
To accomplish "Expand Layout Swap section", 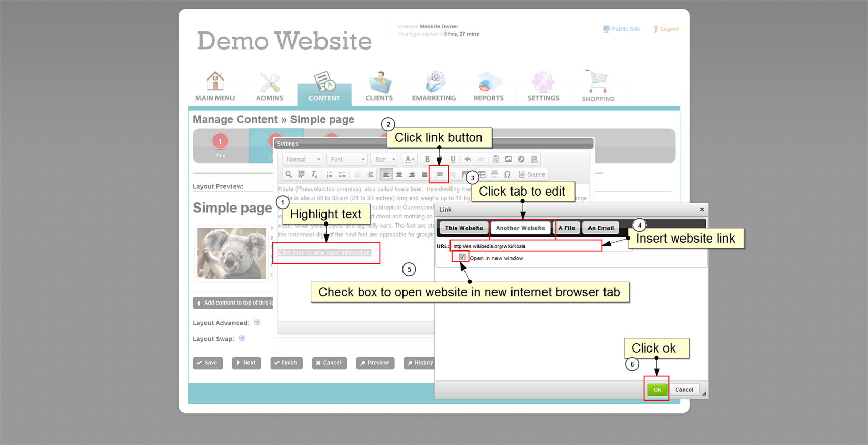I will 242,338.
